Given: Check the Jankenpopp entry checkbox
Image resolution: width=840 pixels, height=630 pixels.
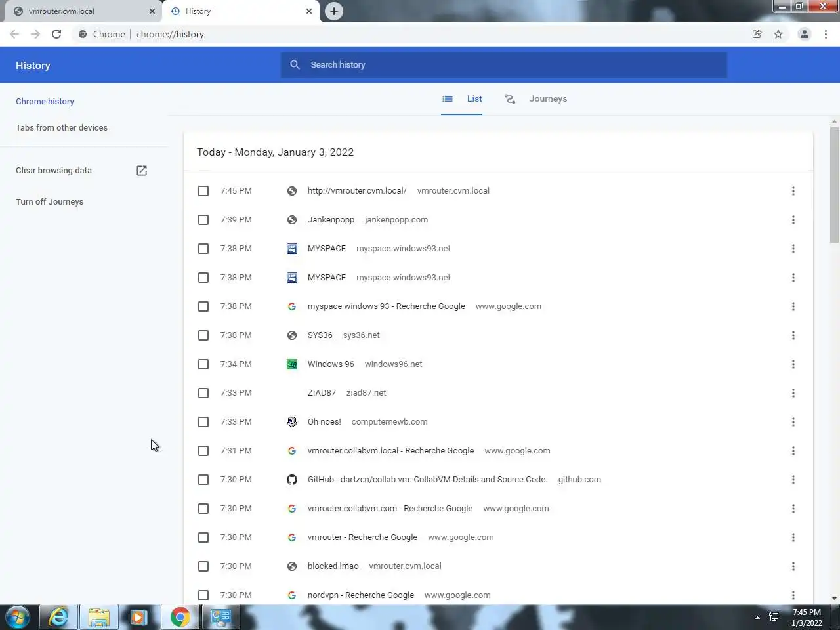Looking at the screenshot, I should [203, 220].
